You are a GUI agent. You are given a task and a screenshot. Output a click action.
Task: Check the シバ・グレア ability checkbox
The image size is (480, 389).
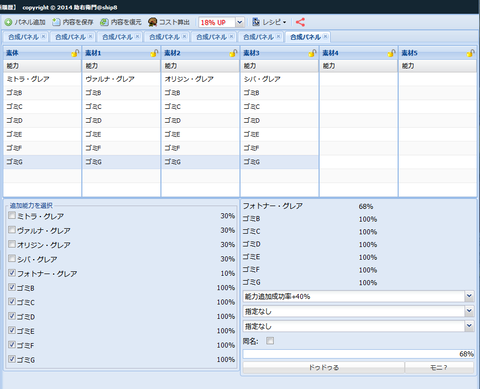[x=12, y=258]
